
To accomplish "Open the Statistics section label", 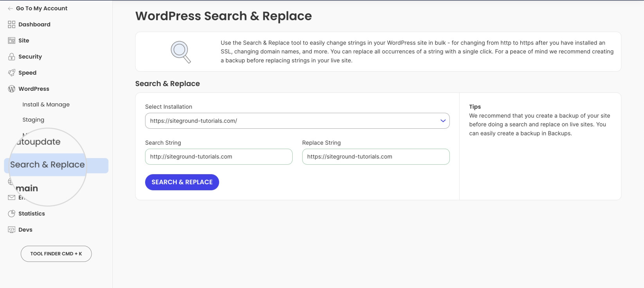I will coord(32,213).
